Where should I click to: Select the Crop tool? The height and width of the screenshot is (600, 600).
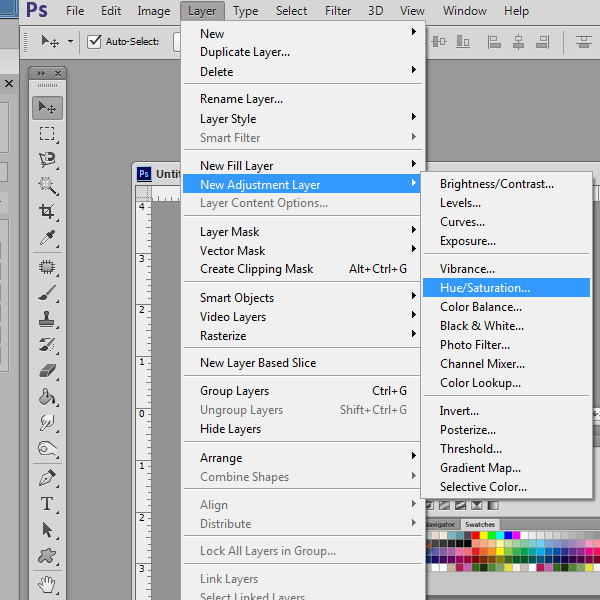coord(47,211)
